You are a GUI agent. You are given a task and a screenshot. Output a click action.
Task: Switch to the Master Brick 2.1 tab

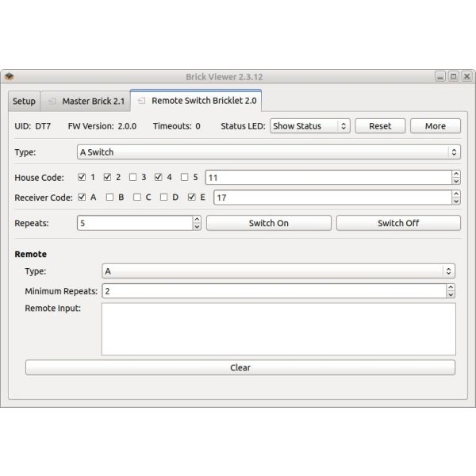[x=86, y=102]
